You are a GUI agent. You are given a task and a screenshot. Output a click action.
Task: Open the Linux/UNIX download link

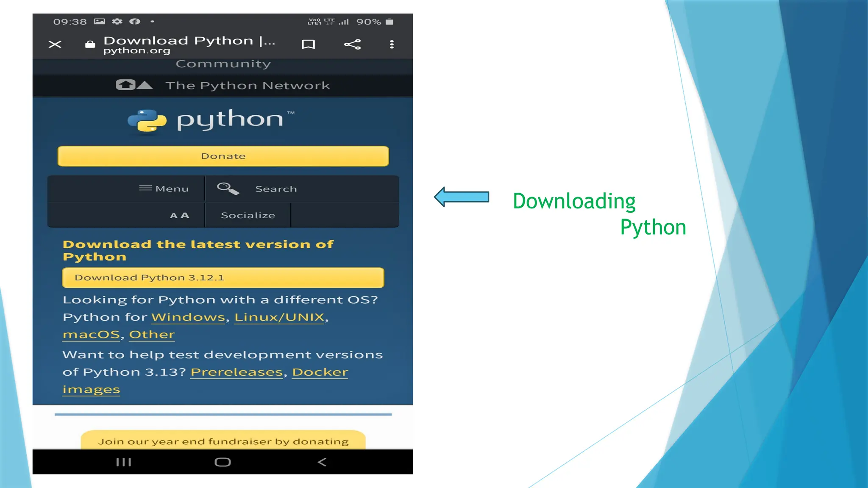tap(279, 317)
